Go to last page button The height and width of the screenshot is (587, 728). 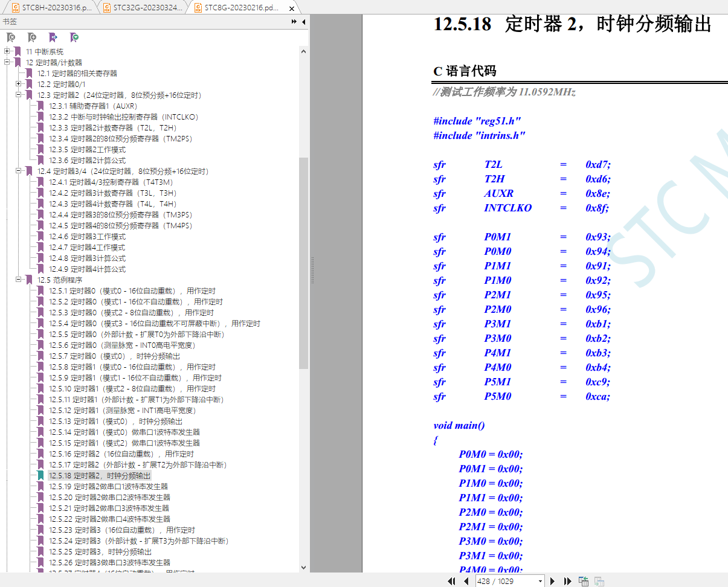[567, 581]
